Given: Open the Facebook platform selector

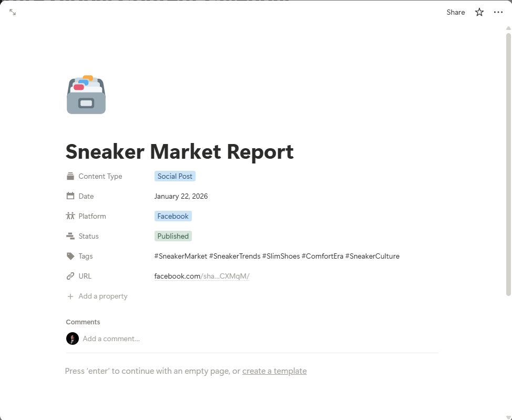Looking at the screenshot, I should [x=173, y=217].
